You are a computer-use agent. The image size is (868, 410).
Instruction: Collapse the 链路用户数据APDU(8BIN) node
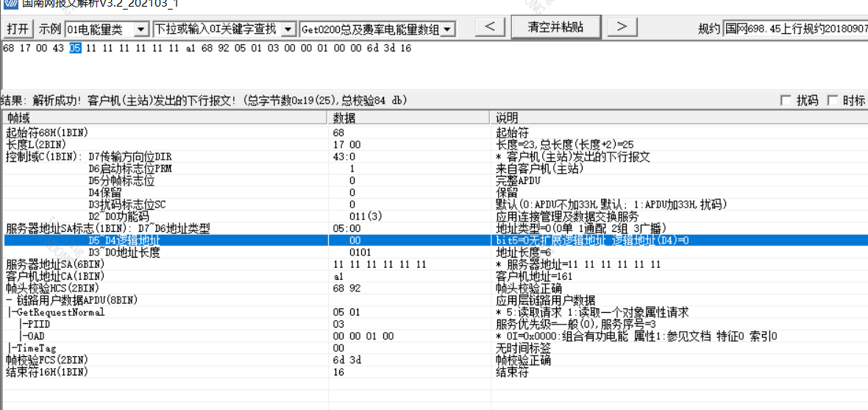pos(8,300)
